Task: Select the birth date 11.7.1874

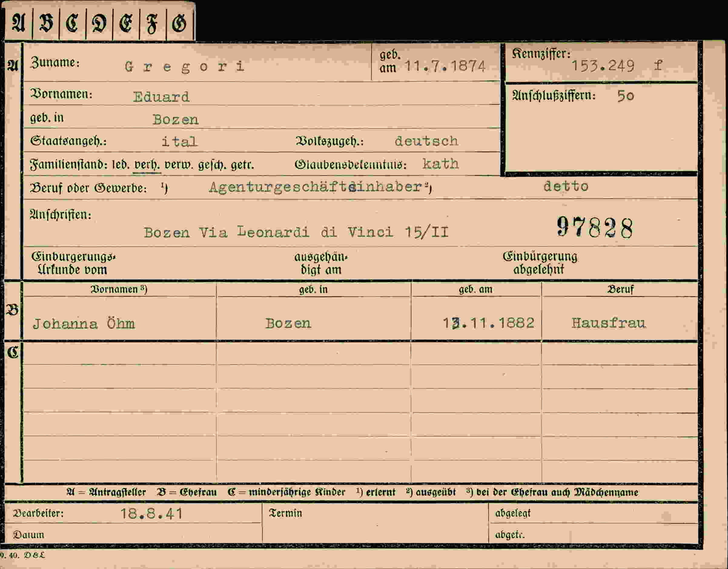Action: click(x=445, y=66)
